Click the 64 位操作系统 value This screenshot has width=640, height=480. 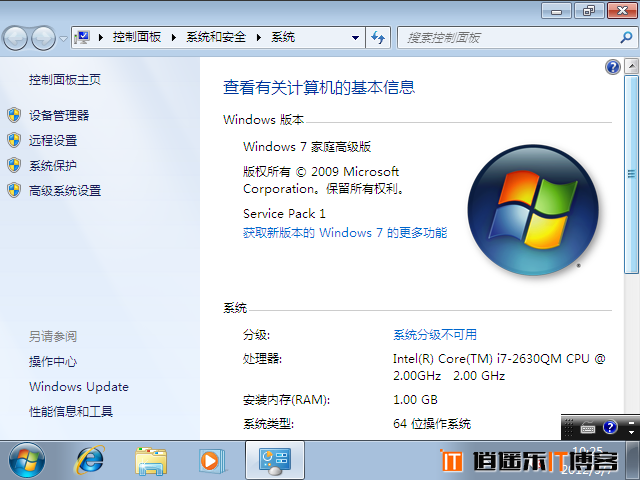432,424
